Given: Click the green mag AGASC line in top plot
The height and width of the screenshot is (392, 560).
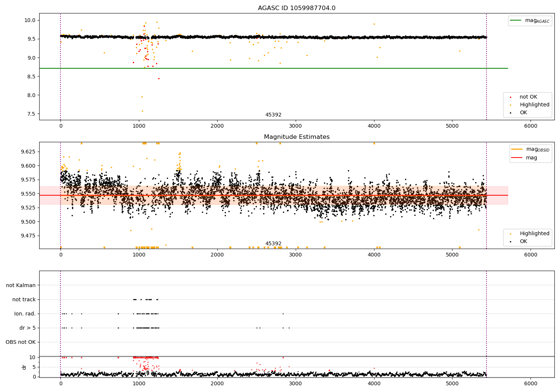Looking at the screenshot, I should (273, 68).
